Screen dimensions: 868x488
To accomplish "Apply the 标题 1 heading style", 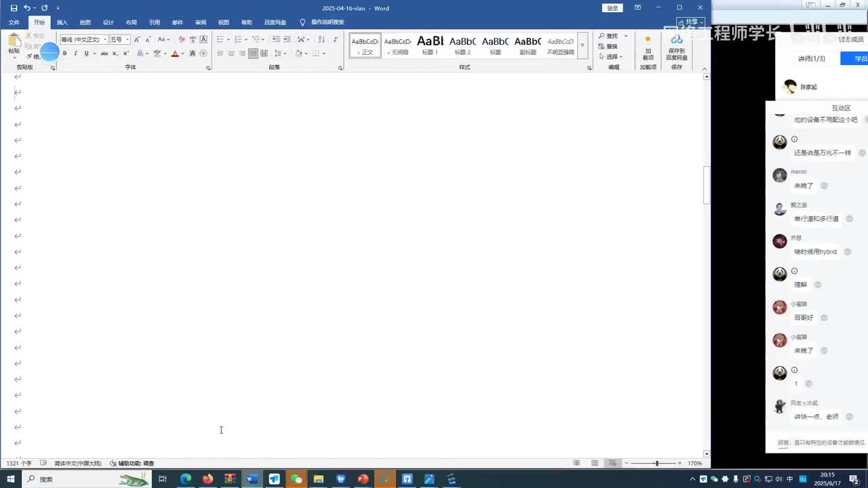I will tap(430, 45).
